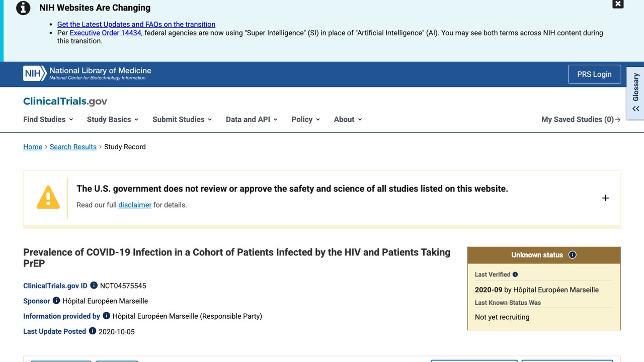Open the Policy menu
Image resolution: width=644 pixels, height=362 pixels.
click(x=306, y=119)
